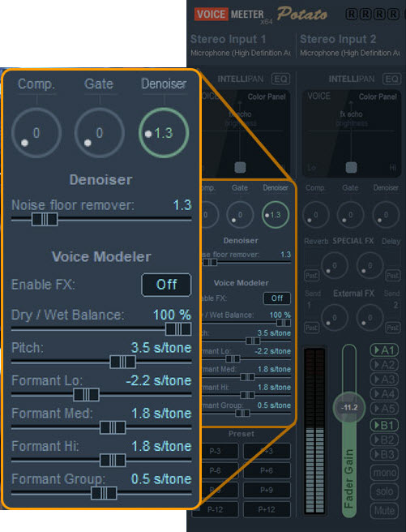Click the Gate knob on Stereo Input 2
The width and height of the screenshot is (406, 532).
351,215
